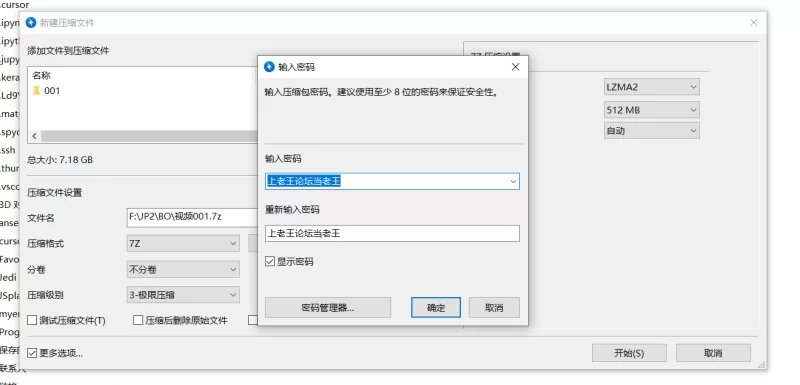
Task: Select the 001 folder icon in file list
Action: tap(36, 91)
